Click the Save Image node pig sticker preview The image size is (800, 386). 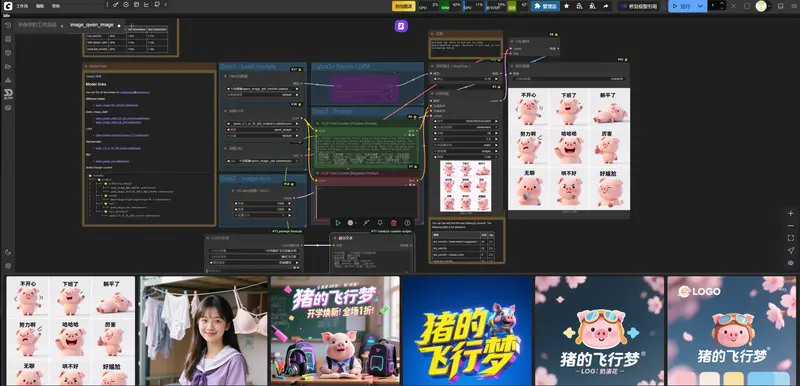tap(569, 149)
